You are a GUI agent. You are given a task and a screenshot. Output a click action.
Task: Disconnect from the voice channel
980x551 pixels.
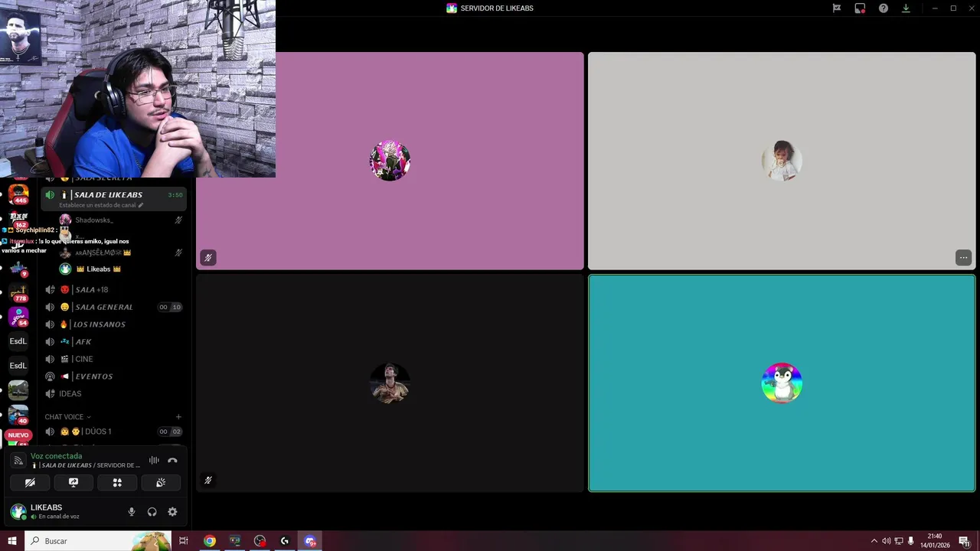[x=172, y=460]
